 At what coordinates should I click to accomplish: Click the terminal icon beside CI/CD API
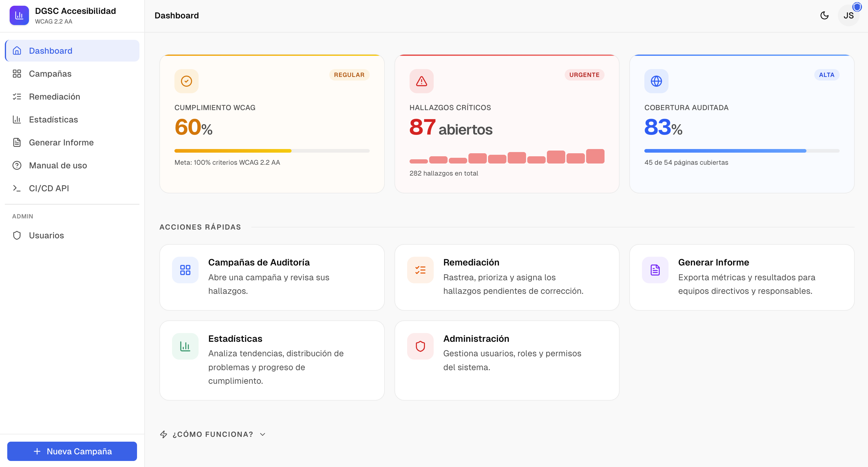(17, 188)
